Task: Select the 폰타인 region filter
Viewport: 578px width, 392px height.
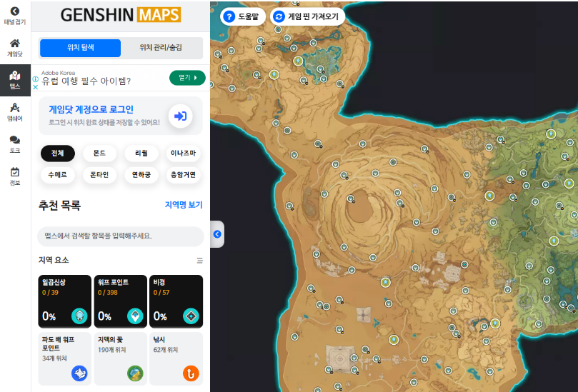Action: click(99, 175)
